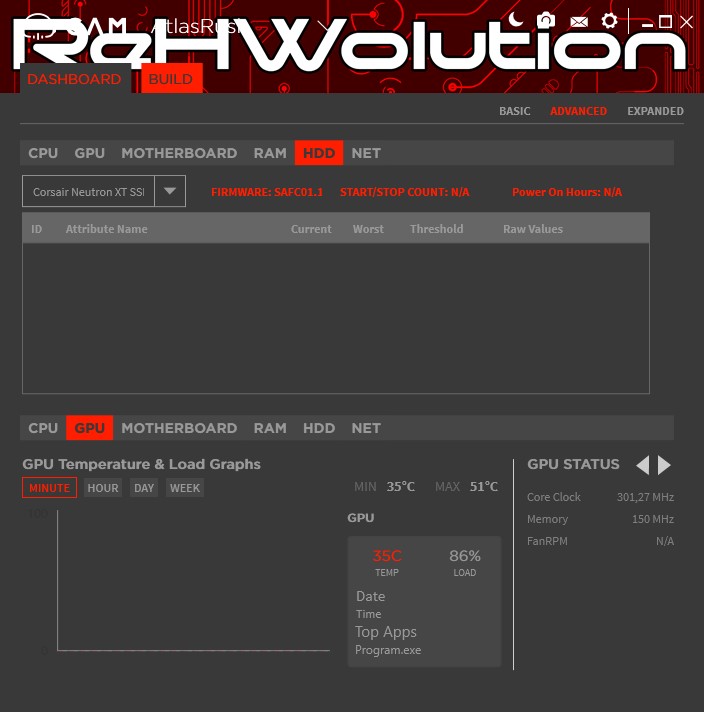Take a screenshot with the camera icon
The image size is (704, 712).
pos(546,20)
